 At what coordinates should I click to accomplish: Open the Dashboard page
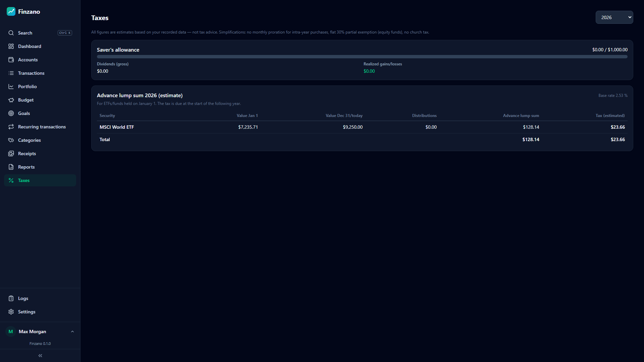coord(40,46)
